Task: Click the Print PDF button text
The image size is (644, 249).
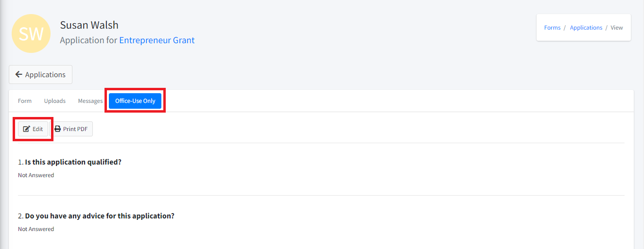Action: [75, 129]
